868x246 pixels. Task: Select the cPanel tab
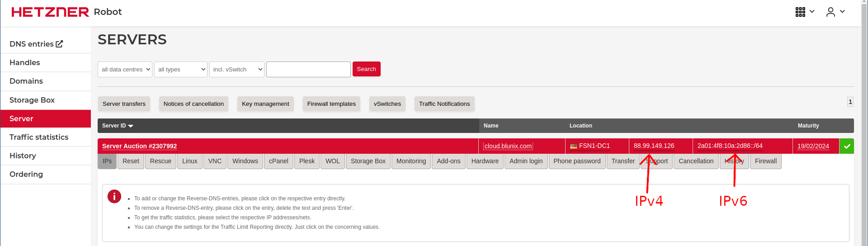click(x=278, y=161)
